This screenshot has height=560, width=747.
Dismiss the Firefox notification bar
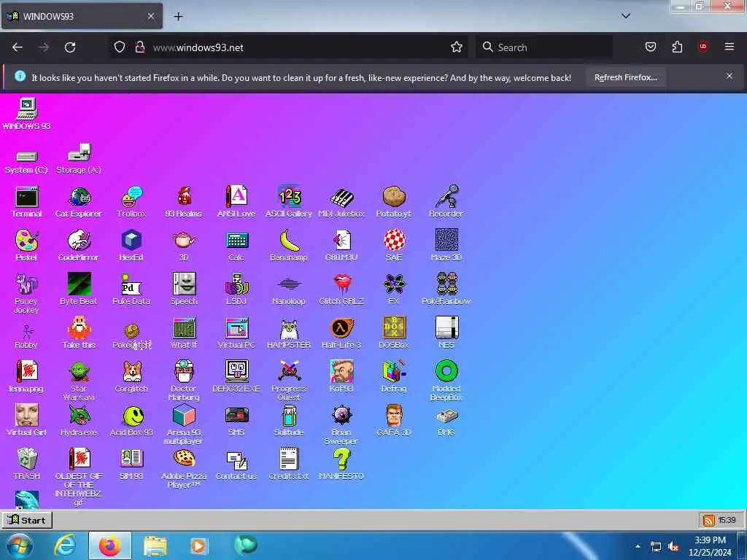(729, 76)
